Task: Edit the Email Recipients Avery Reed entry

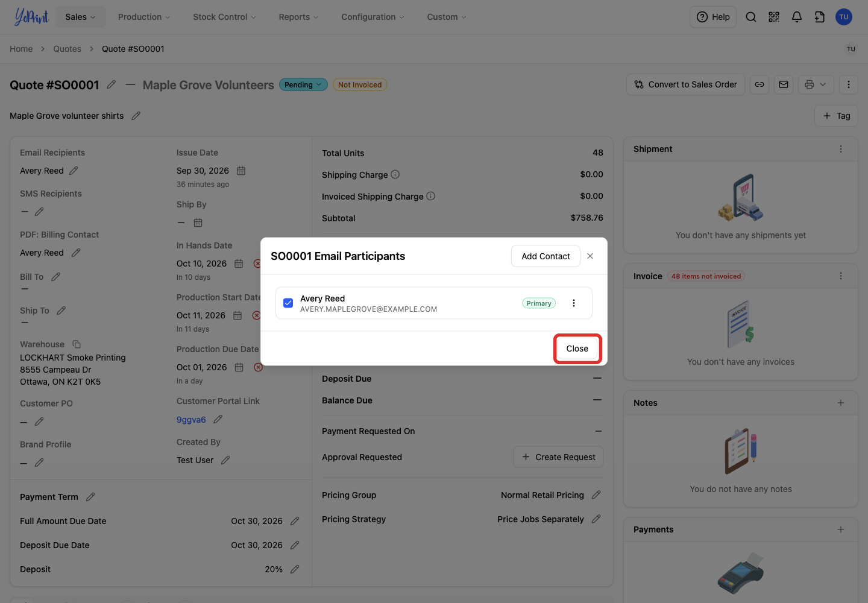Action: (74, 171)
